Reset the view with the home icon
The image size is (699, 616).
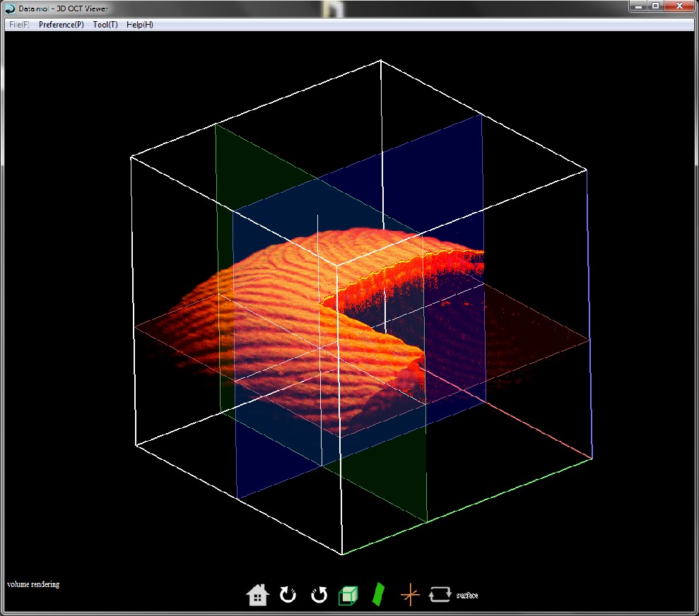pyautogui.click(x=258, y=595)
